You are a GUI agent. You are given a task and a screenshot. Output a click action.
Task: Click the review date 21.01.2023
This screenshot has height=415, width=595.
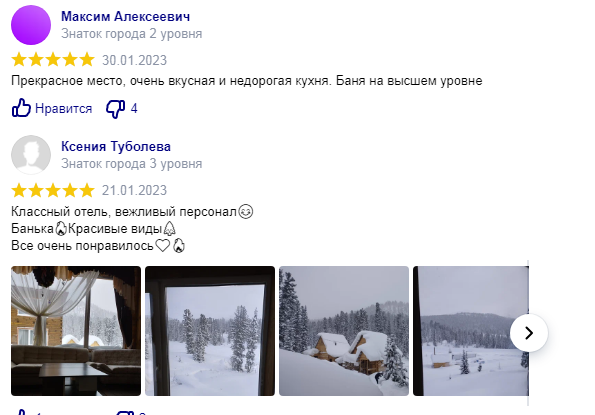[134, 190]
